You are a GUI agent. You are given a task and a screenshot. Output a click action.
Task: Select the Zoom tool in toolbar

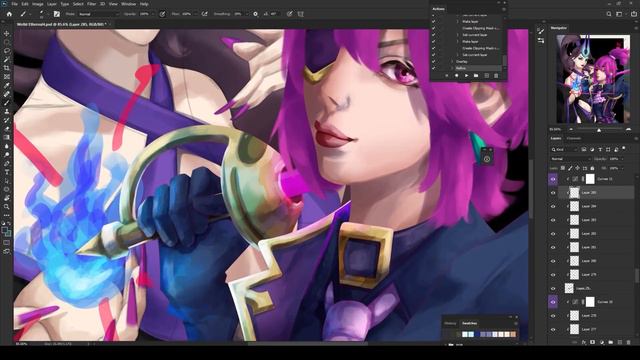7,207
